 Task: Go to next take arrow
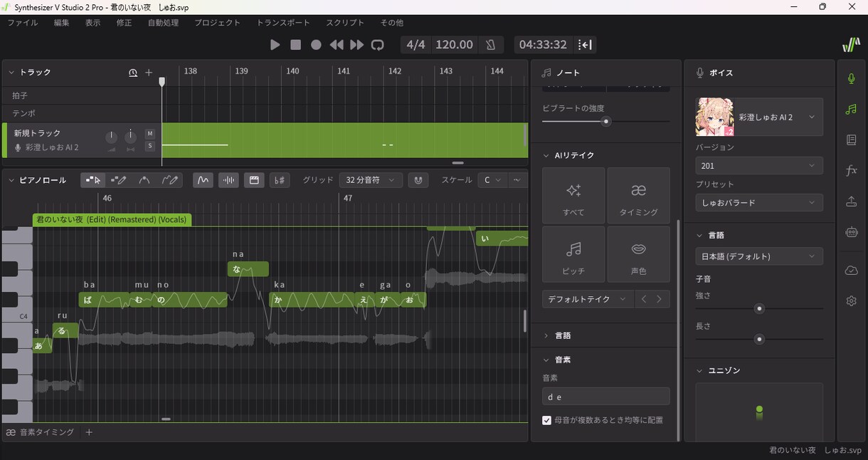660,299
